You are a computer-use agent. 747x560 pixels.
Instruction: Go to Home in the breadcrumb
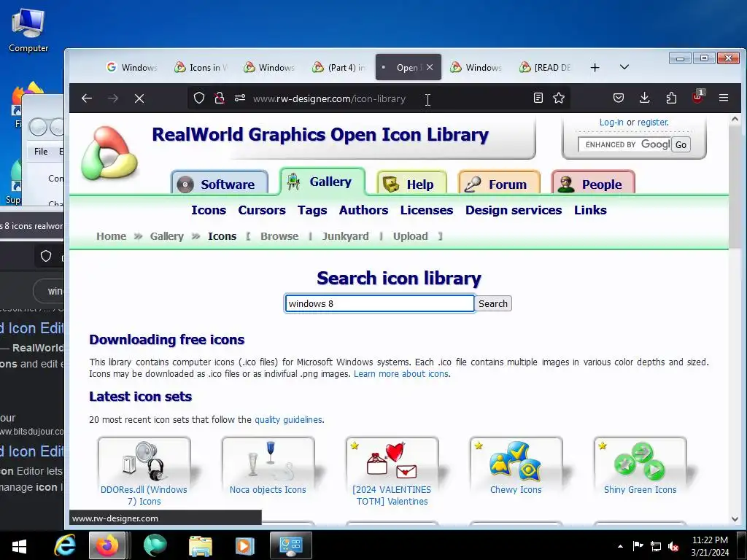click(112, 236)
